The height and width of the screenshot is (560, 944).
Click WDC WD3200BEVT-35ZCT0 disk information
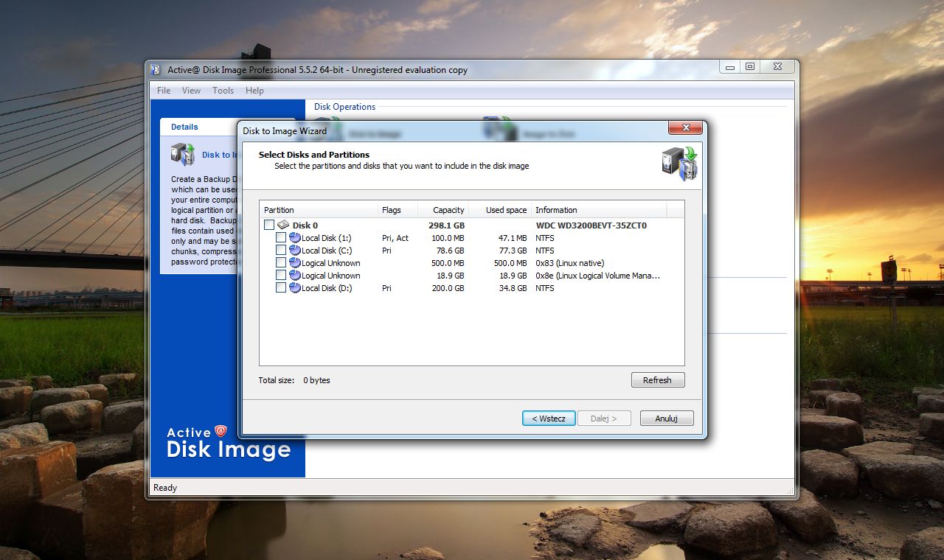click(x=591, y=225)
